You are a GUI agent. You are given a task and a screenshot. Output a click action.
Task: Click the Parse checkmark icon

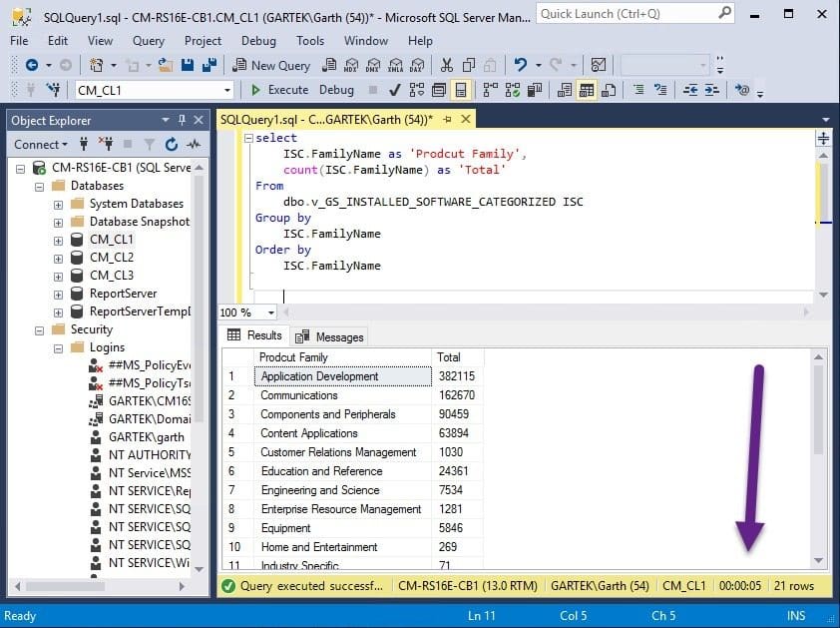(x=395, y=90)
